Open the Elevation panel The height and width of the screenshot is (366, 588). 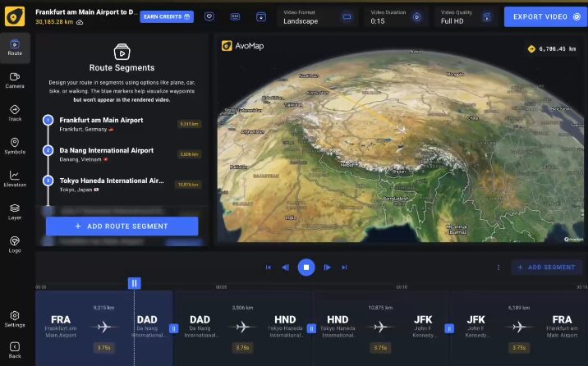tap(15, 178)
